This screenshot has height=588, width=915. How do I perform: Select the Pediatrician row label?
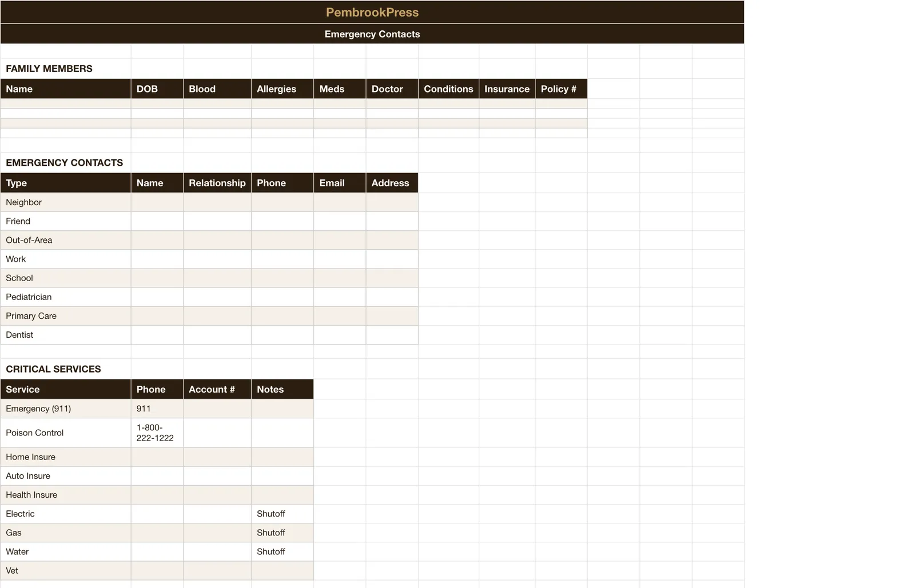[x=66, y=297]
